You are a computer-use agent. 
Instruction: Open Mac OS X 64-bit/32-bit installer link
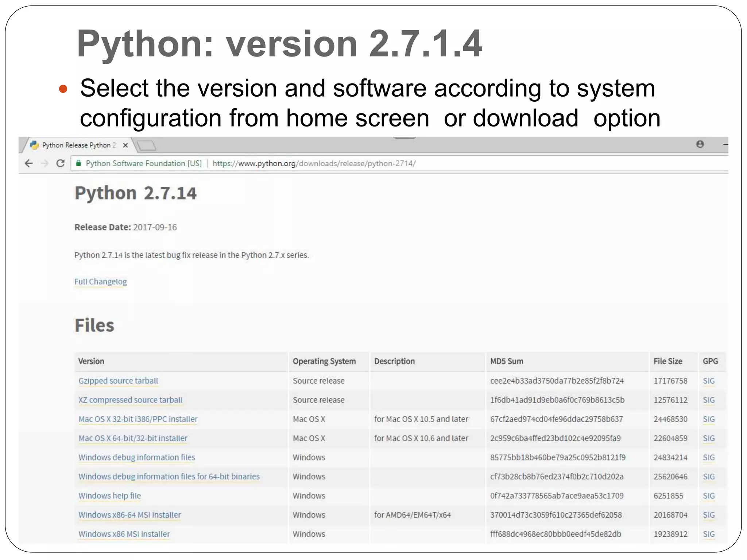(x=133, y=438)
